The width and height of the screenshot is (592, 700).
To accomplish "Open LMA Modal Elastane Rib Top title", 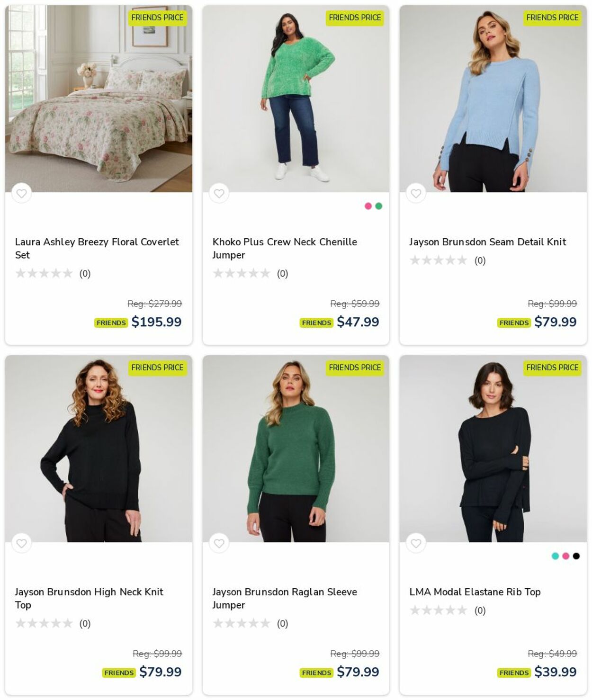I will [x=475, y=592].
